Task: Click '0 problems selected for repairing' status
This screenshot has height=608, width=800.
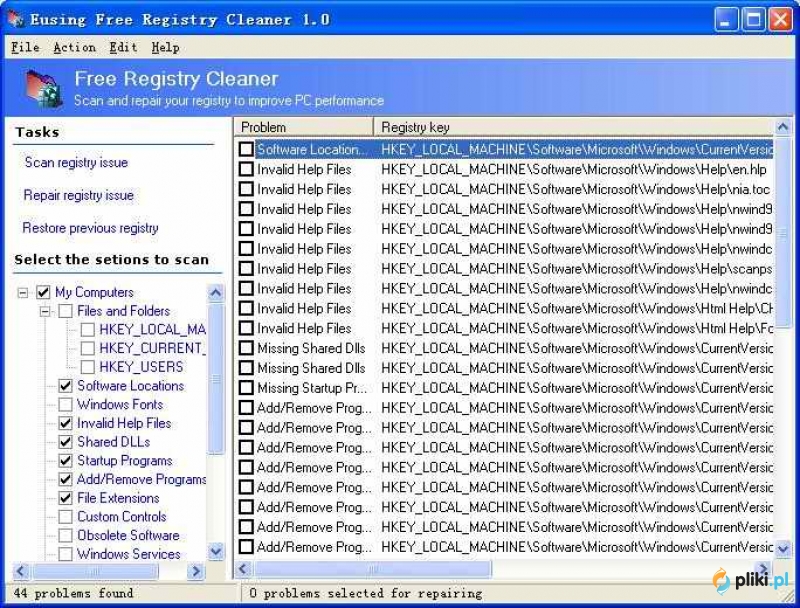Action: point(365,593)
